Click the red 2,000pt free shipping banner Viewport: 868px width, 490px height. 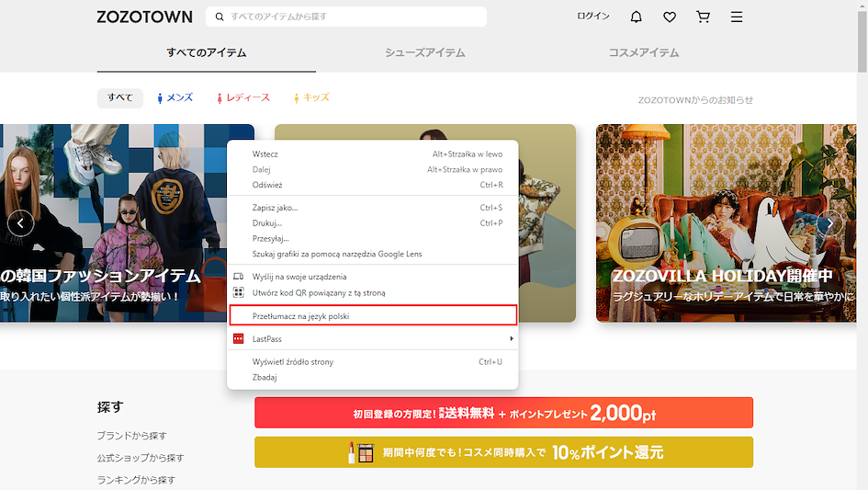503,413
